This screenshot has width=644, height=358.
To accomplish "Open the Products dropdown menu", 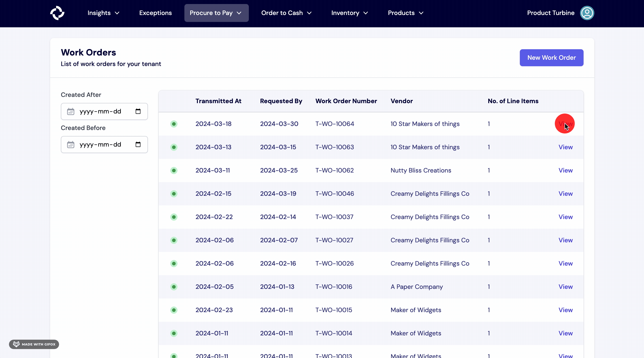I will pos(405,13).
